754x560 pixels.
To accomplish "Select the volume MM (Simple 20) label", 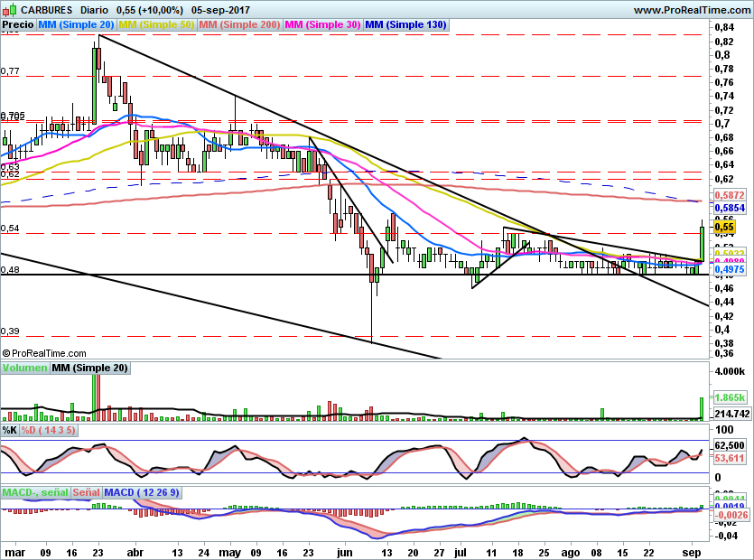I will point(90,368).
